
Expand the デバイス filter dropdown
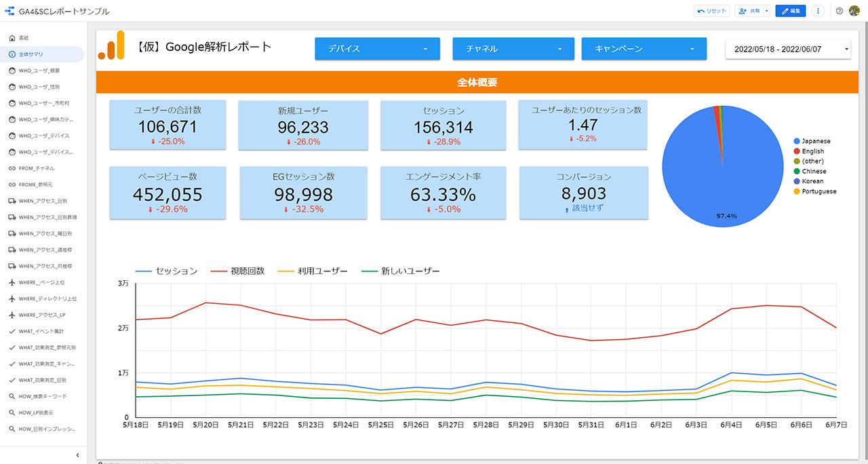pos(378,49)
